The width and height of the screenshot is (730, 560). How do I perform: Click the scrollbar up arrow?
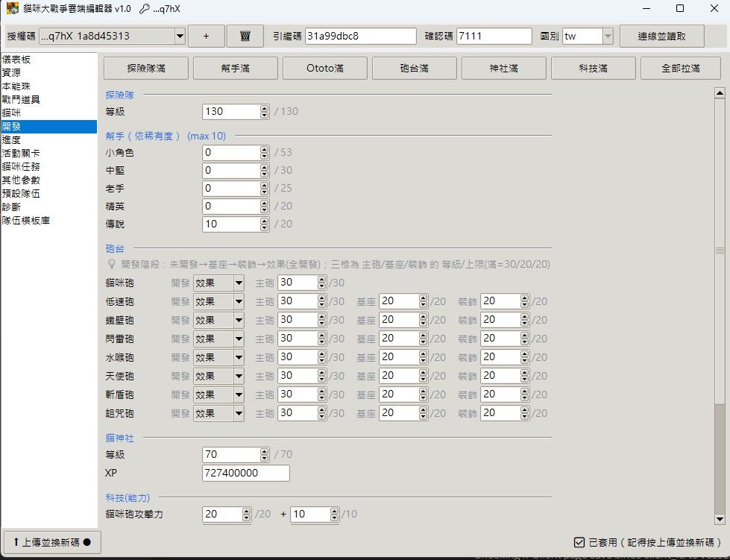(x=720, y=93)
